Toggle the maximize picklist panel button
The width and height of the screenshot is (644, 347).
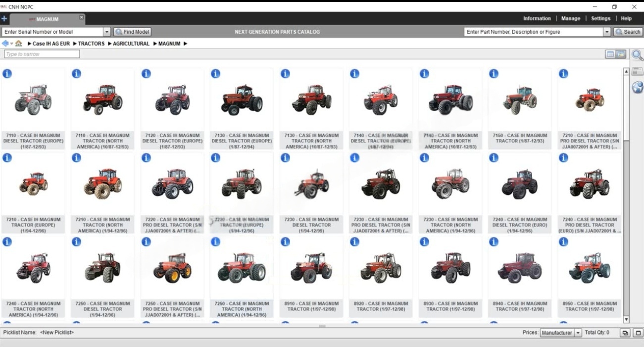tap(638, 333)
